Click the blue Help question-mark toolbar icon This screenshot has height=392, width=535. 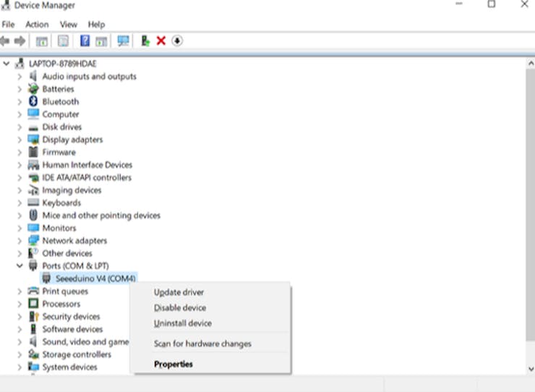(85, 41)
